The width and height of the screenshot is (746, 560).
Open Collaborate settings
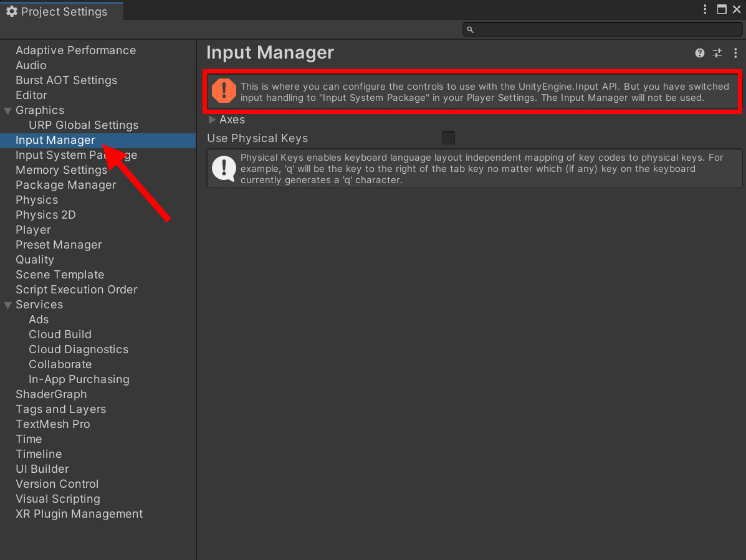pyautogui.click(x=60, y=364)
